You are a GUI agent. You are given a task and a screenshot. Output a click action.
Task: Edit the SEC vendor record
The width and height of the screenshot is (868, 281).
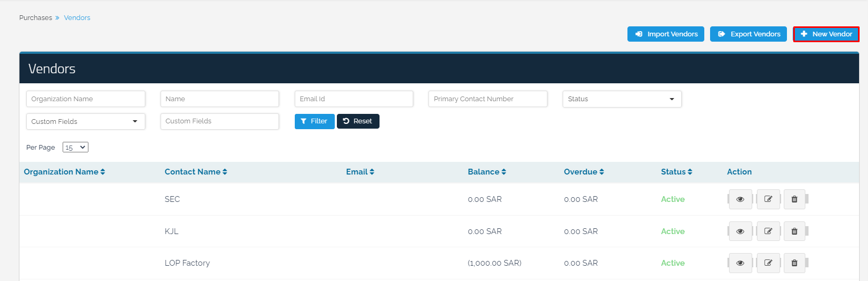768,199
